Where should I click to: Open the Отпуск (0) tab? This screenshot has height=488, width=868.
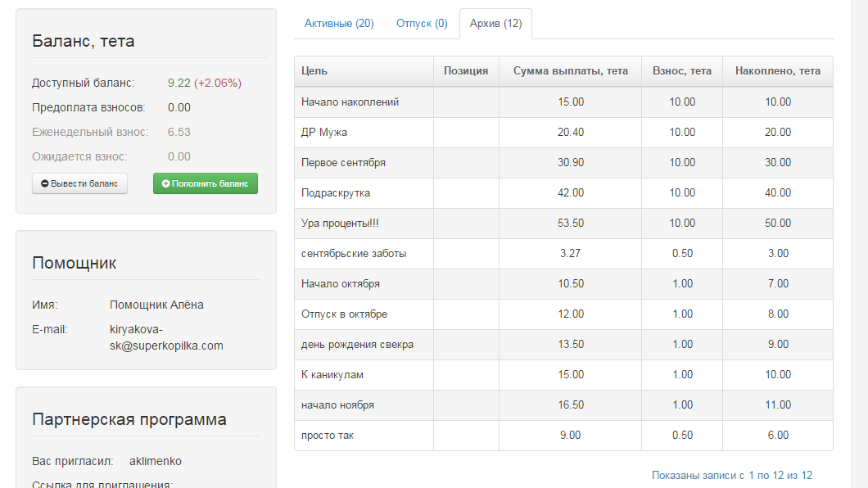[422, 24]
